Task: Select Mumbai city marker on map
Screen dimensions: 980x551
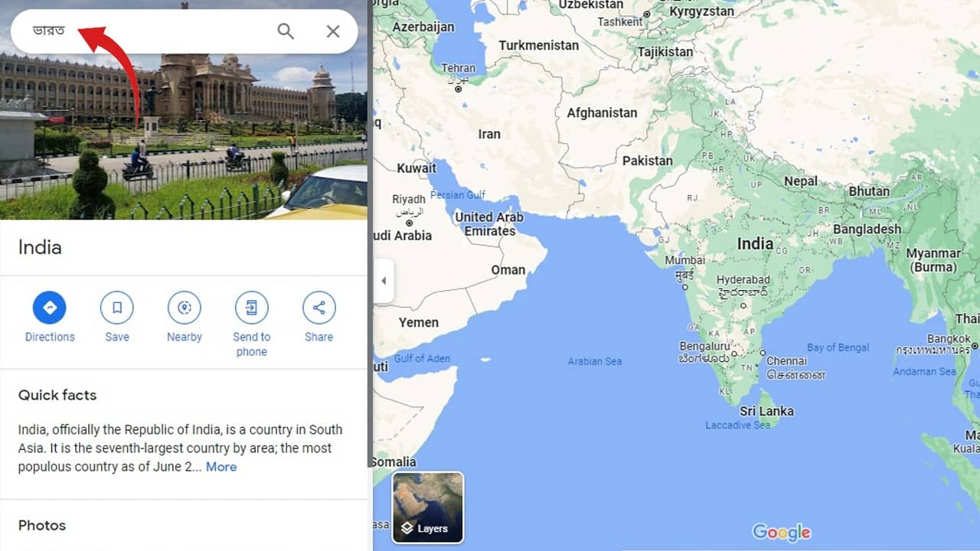Action: coord(686,286)
